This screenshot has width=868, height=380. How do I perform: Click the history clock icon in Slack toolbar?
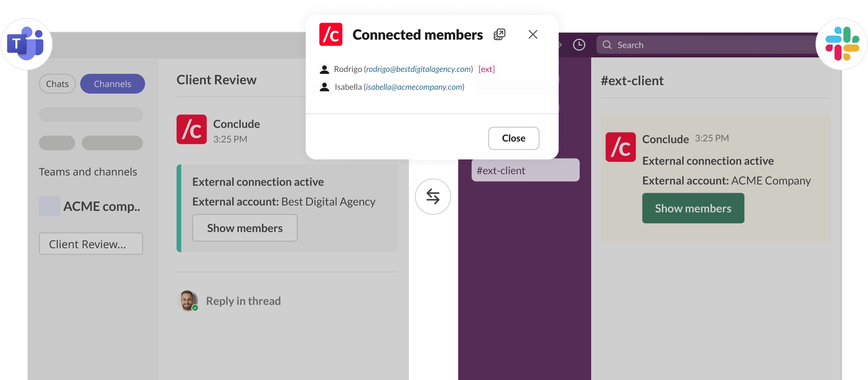[579, 45]
